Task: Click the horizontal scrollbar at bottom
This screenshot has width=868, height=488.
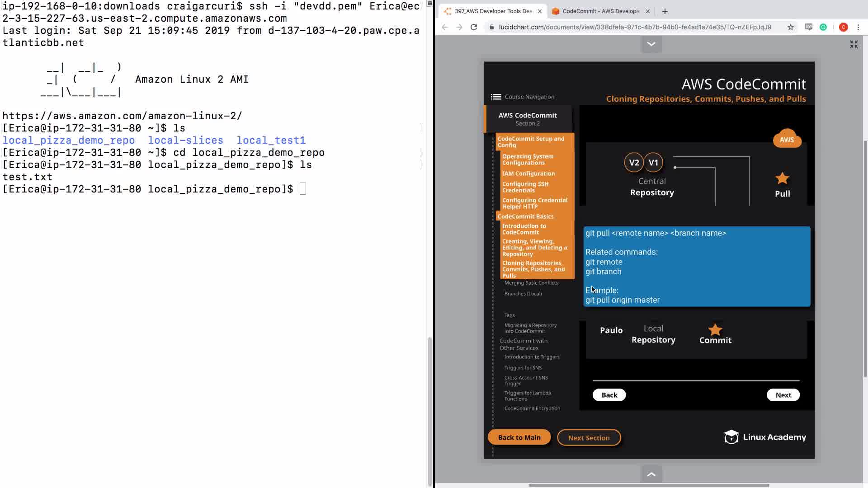Action: click(649, 485)
